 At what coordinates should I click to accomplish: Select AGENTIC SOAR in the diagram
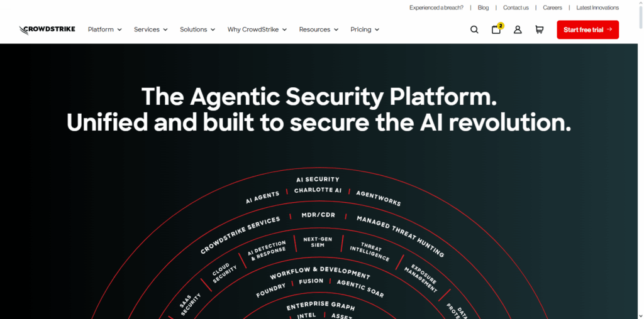(360, 289)
